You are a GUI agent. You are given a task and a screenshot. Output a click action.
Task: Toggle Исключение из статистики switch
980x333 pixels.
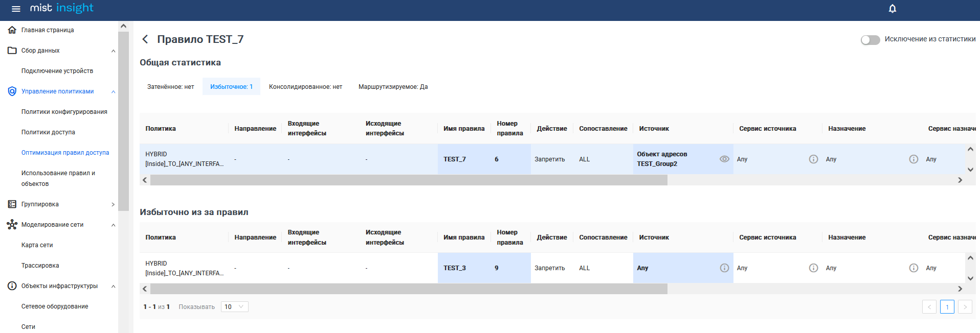870,40
